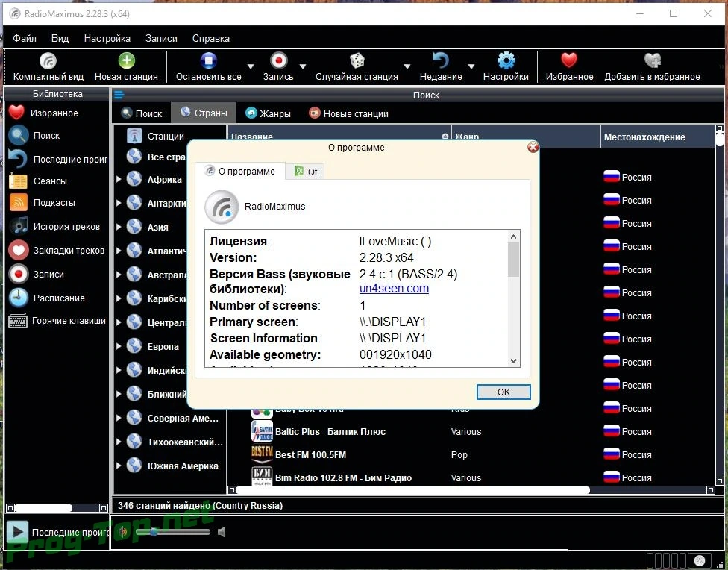Open the Вид menu
The image size is (728, 570).
60,38
